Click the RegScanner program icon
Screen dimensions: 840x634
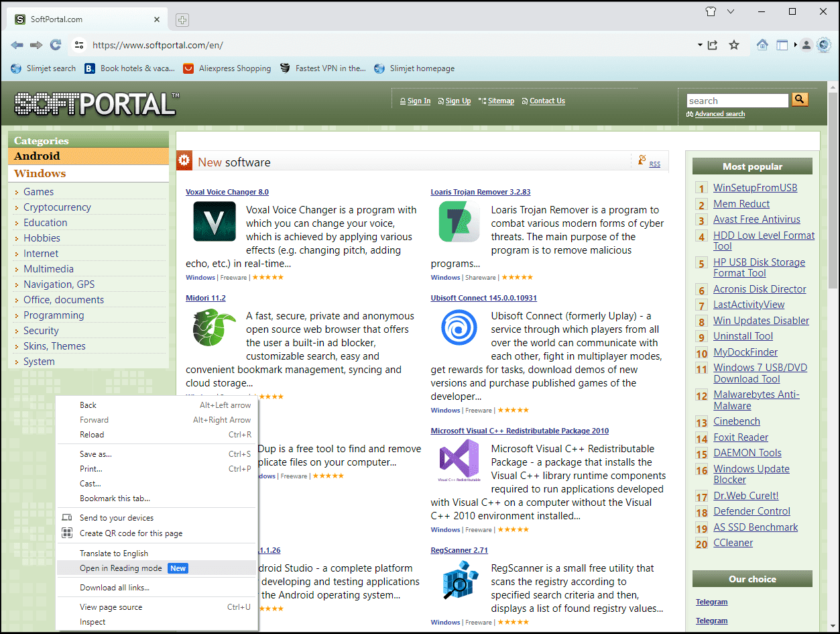coord(459,580)
